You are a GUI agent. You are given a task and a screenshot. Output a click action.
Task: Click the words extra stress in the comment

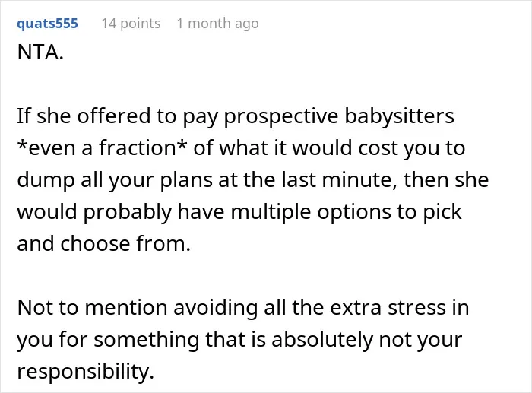point(388,307)
